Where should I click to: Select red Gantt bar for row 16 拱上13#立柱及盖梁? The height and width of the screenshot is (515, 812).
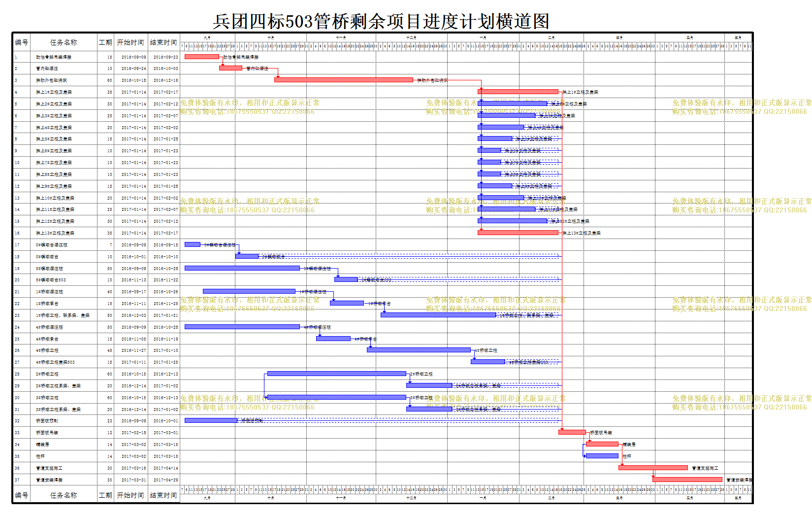pyautogui.click(x=518, y=233)
